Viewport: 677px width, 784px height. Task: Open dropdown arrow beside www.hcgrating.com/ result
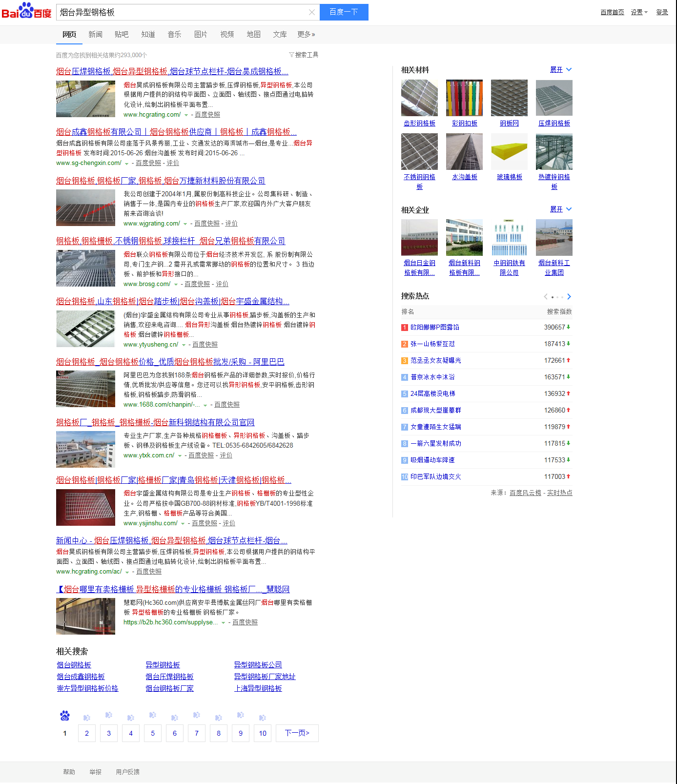click(x=186, y=115)
